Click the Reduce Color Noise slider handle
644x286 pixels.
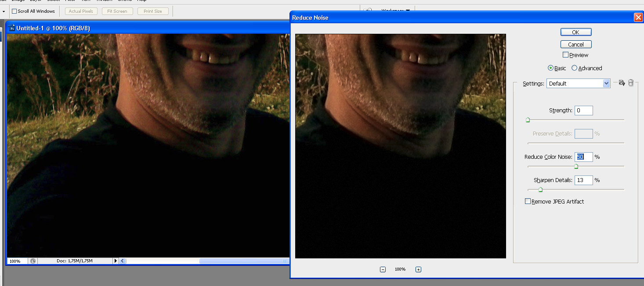click(576, 166)
